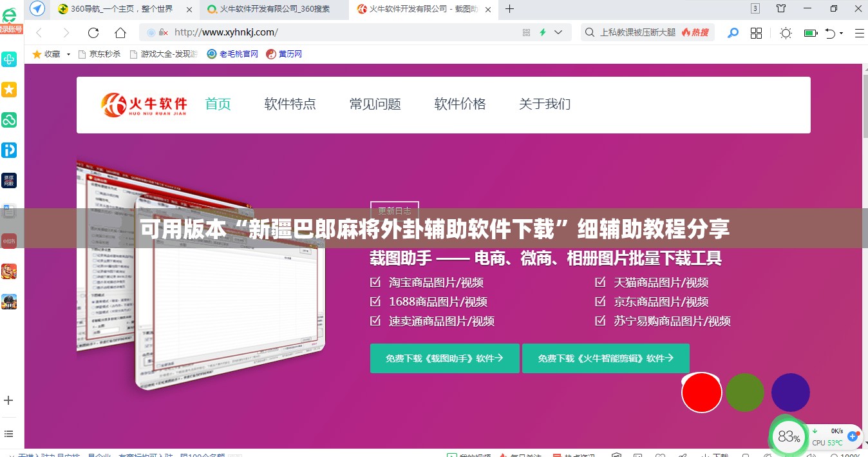This screenshot has width=868, height=457.
Task: Launch the soldier game sidebar icon
Action: pyautogui.click(x=9, y=301)
